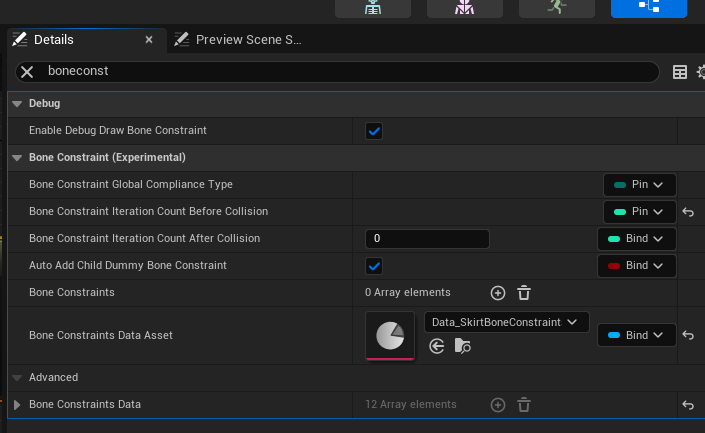Select the active blue Blueprint mode button

649,8
